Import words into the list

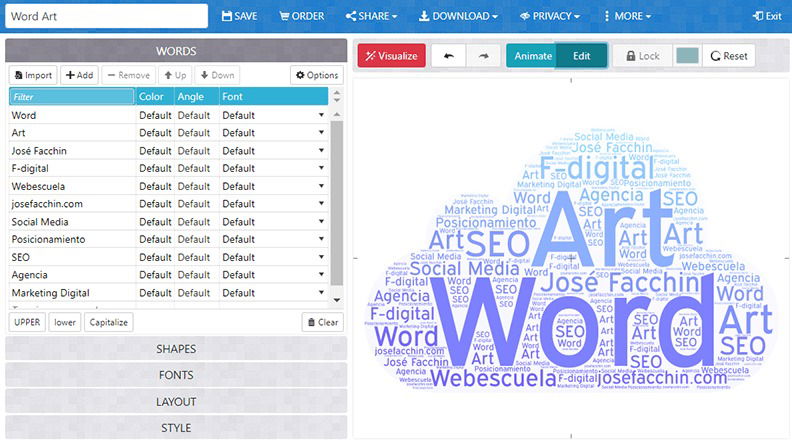tap(33, 75)
